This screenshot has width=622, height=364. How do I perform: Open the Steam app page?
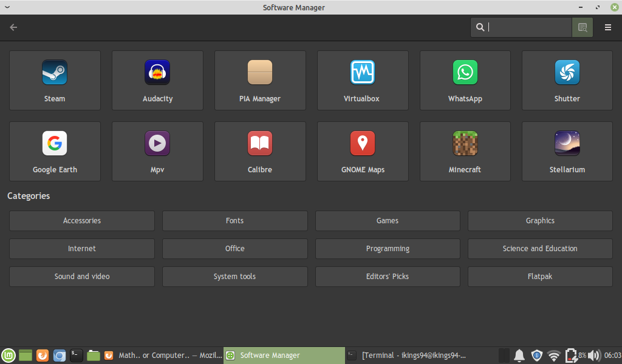tap(55, 80)
